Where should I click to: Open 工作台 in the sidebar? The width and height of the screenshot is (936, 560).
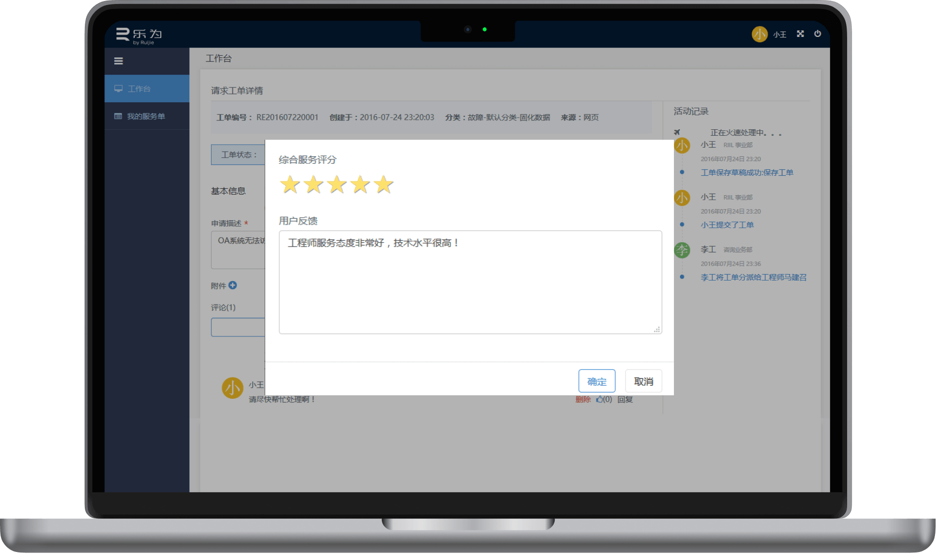point(147,88)
